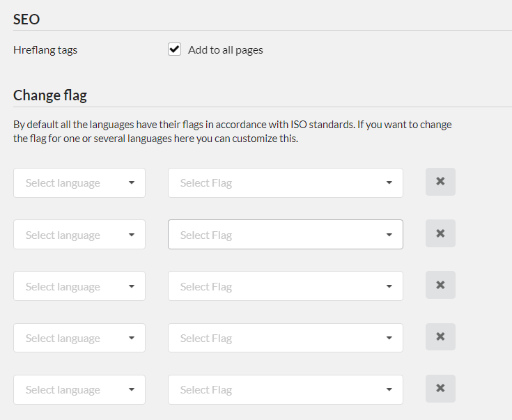Expand the second Select language dropdown

click(x=79, y=235)
